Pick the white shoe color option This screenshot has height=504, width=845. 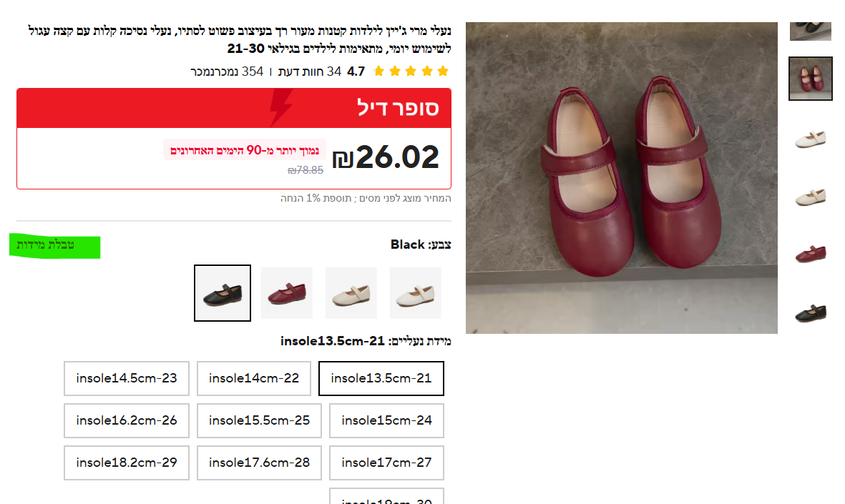click(416, 293)
